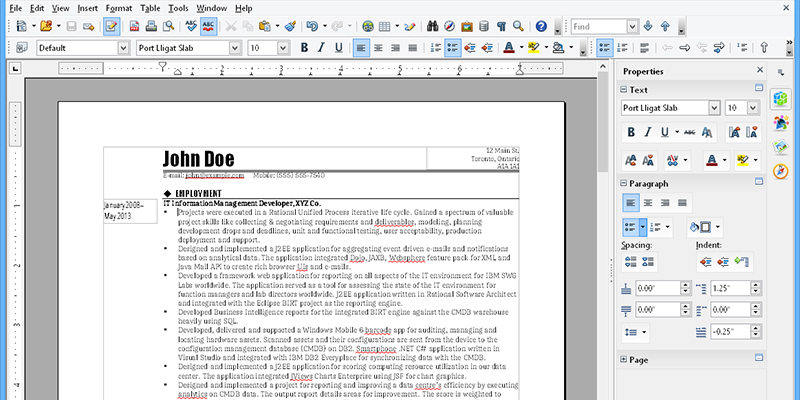Viewport: 800px width, 400px height.
Task: Click the Show Draw Functions pencil icon
Action: 409,26
